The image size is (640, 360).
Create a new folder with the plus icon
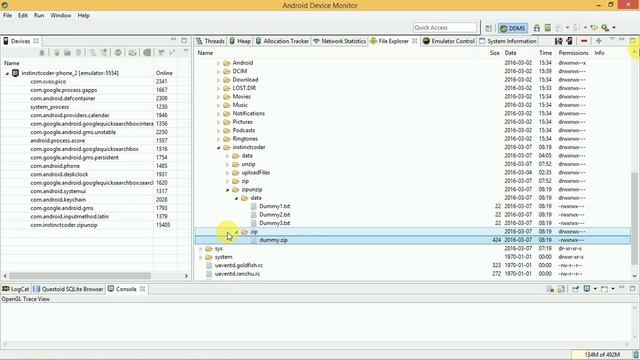click(x=598, y=41)
